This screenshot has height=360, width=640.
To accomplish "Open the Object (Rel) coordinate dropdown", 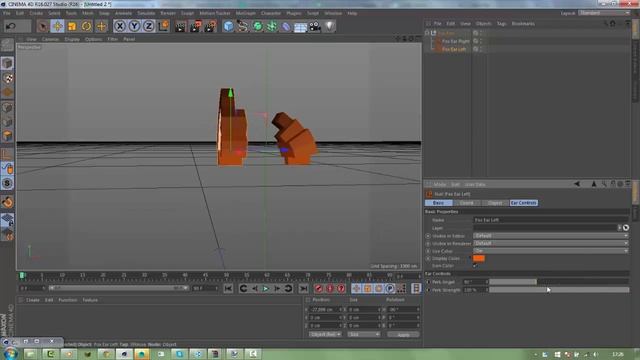I will tap(325, 334).
